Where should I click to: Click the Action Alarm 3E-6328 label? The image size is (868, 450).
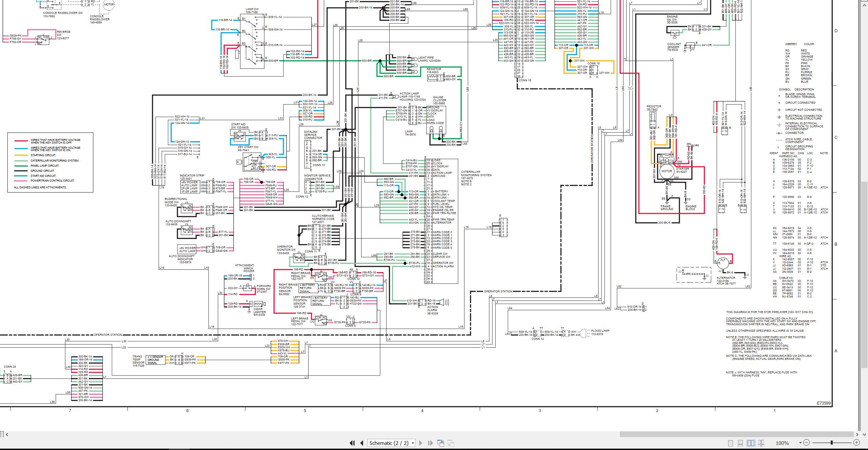[432, 310]
